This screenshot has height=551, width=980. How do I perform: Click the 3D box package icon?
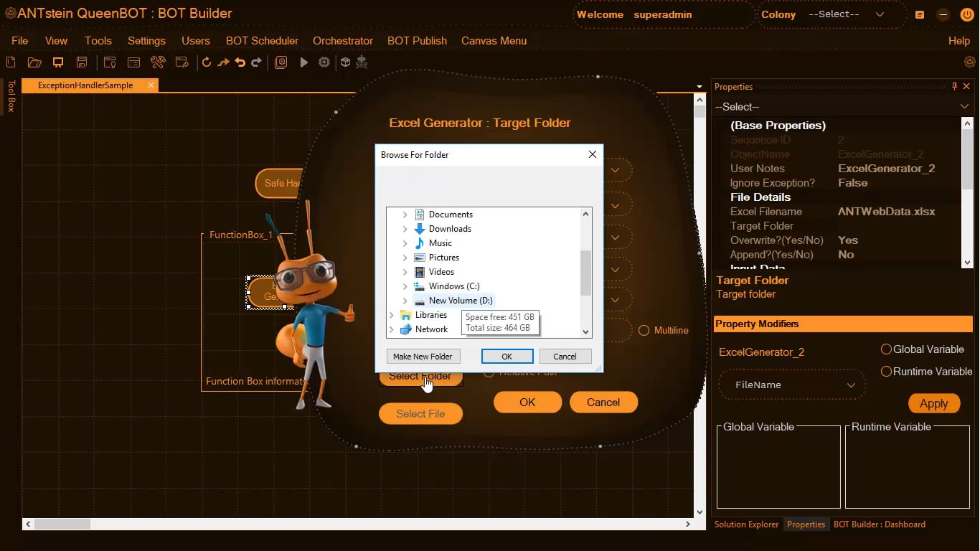coord(345,62)
